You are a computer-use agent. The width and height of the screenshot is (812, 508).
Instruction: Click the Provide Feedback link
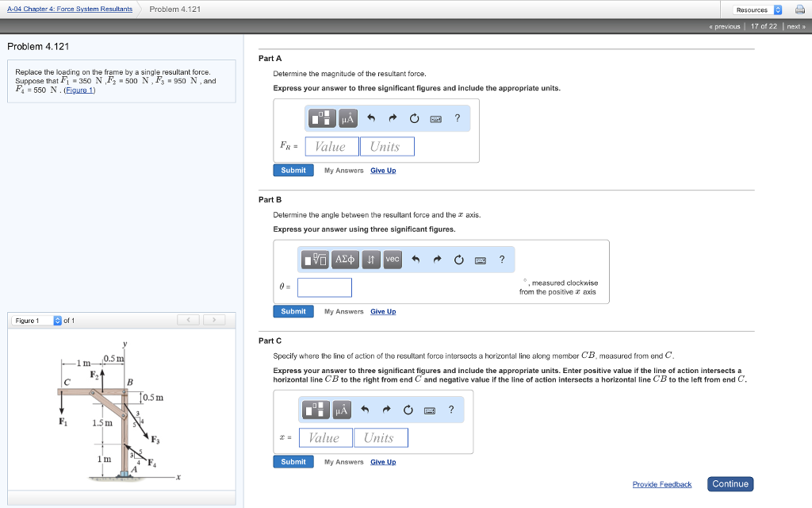coord(662,483)
